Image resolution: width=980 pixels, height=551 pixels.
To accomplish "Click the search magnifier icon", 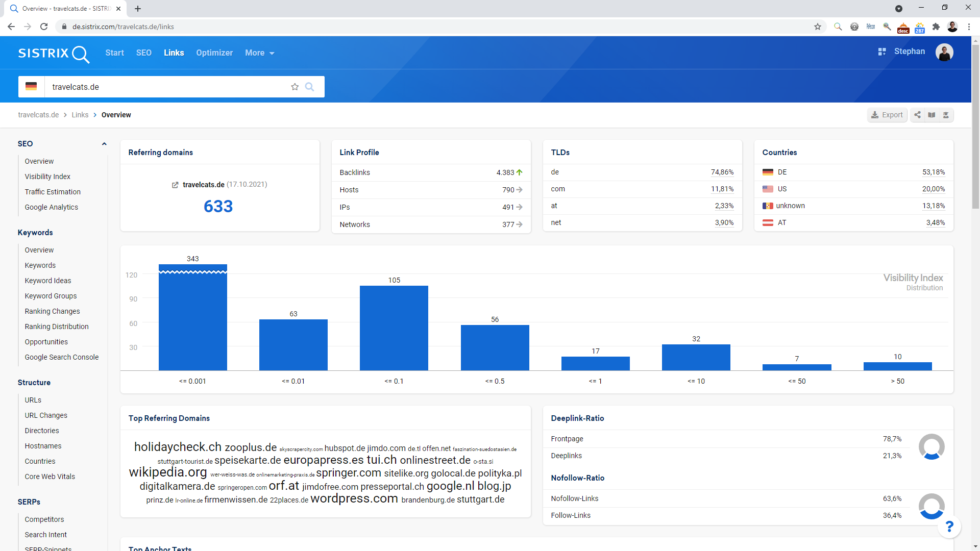I will [310, 87].
